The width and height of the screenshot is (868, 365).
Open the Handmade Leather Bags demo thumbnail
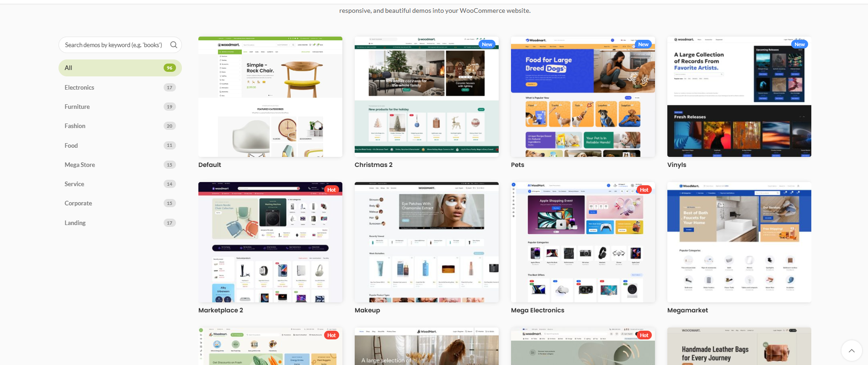coord(739,346)
